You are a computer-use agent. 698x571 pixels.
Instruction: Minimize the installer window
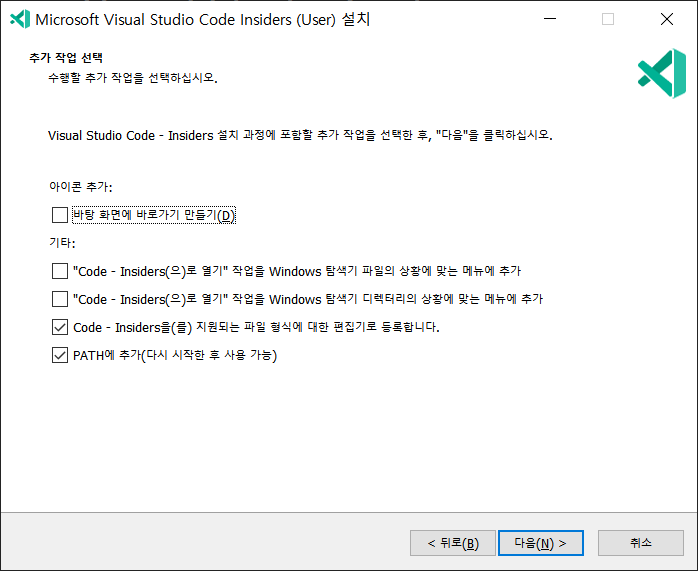[550, 19]
